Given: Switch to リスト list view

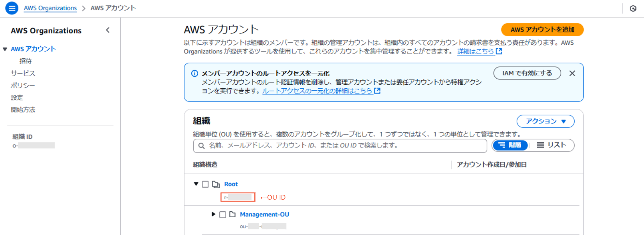Looking at the screenshot, I should tap(551, 145).
